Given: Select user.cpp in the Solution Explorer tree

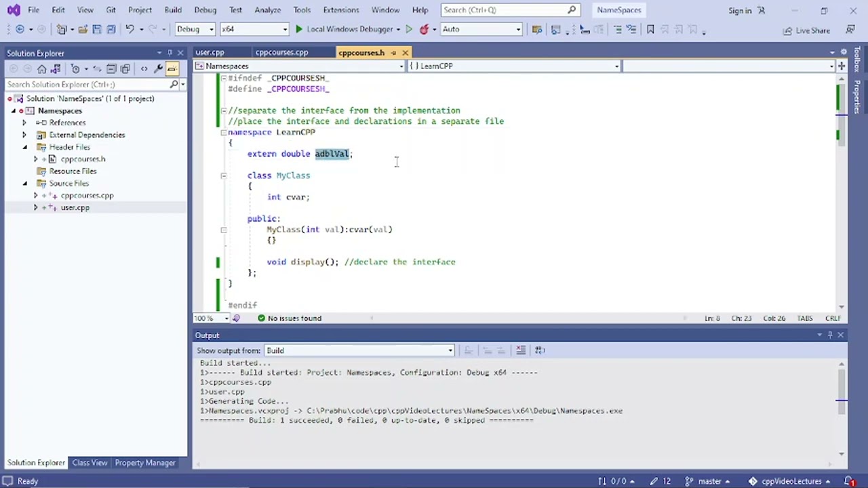Looking at the screenshot, I should point(75,208).
